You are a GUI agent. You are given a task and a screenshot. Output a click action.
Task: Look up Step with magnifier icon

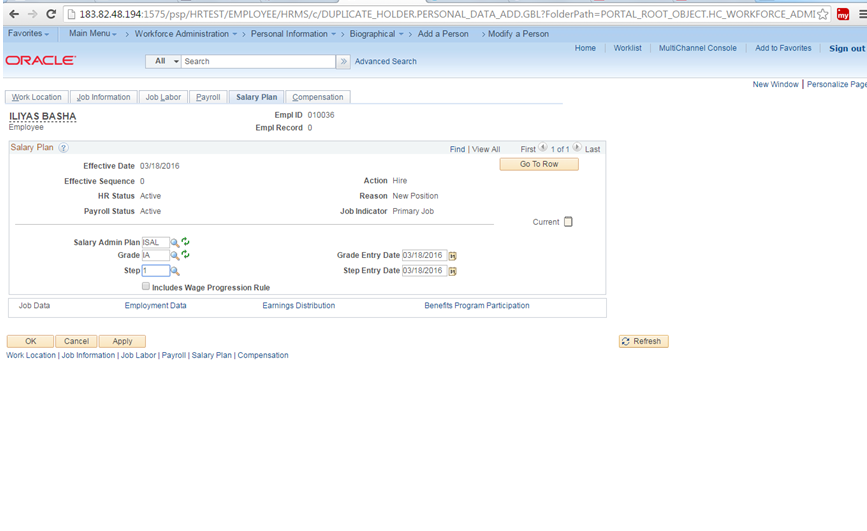point(175,271)
